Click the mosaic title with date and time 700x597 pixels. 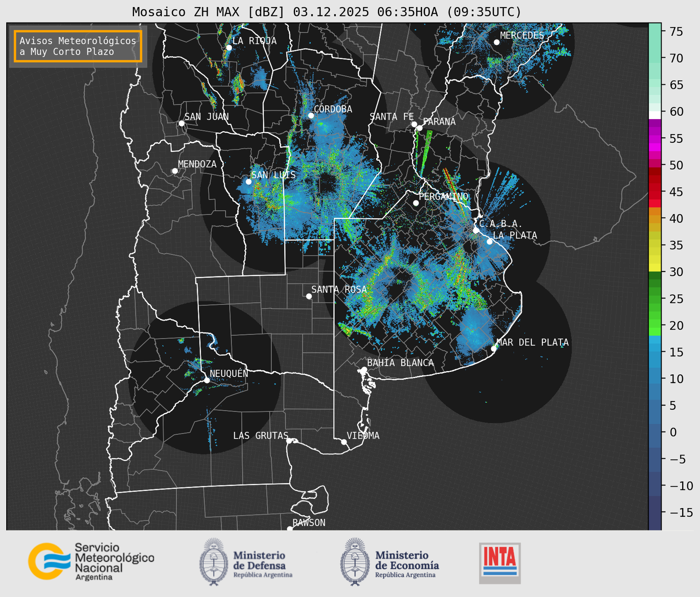(x=327, y=12)
